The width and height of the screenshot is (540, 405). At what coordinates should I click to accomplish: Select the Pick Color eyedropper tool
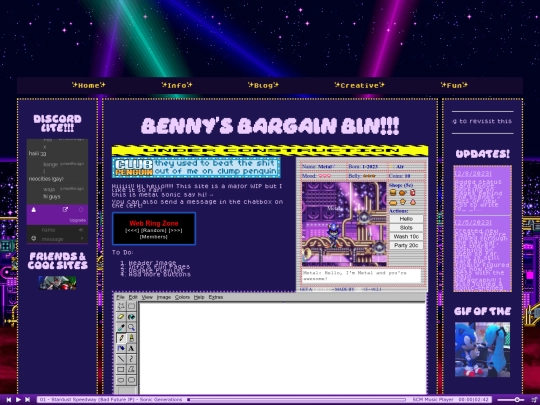121,327
